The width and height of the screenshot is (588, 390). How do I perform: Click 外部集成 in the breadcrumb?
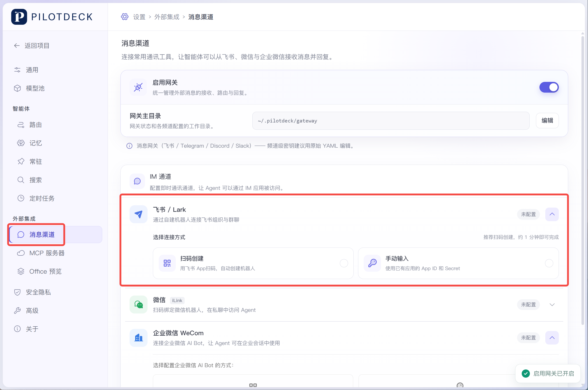coord(167,17)
